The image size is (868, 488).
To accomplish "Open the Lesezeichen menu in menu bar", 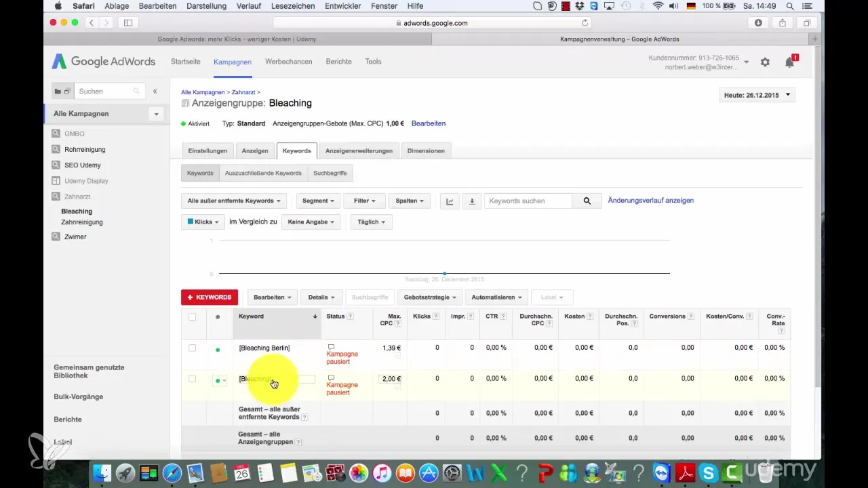I will tap(294, 6).
